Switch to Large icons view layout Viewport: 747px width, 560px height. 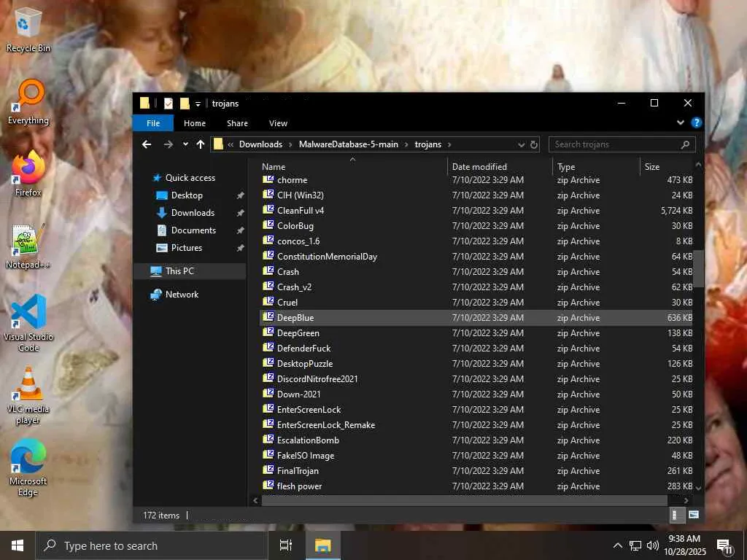click(693, 515)
